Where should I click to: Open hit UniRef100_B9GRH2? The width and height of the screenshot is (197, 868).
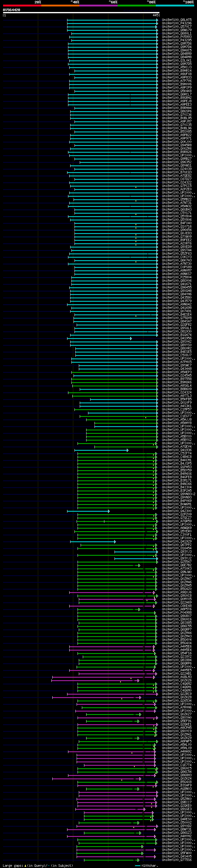click(x=177, y=98)
